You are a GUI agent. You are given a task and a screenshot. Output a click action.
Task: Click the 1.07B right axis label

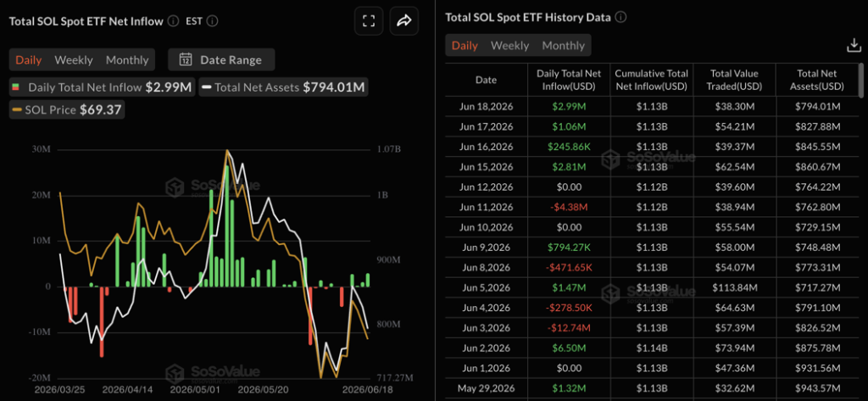(x=388, y=149)
